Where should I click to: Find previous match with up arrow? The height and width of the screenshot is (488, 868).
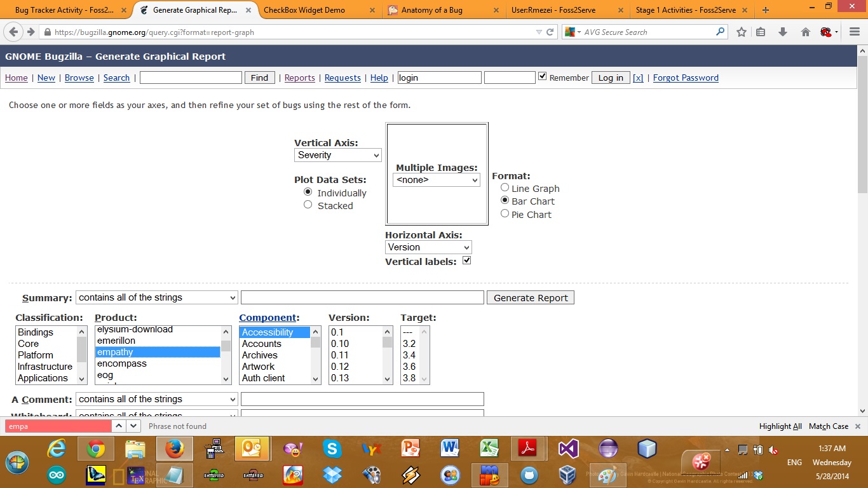coord(119,426)
